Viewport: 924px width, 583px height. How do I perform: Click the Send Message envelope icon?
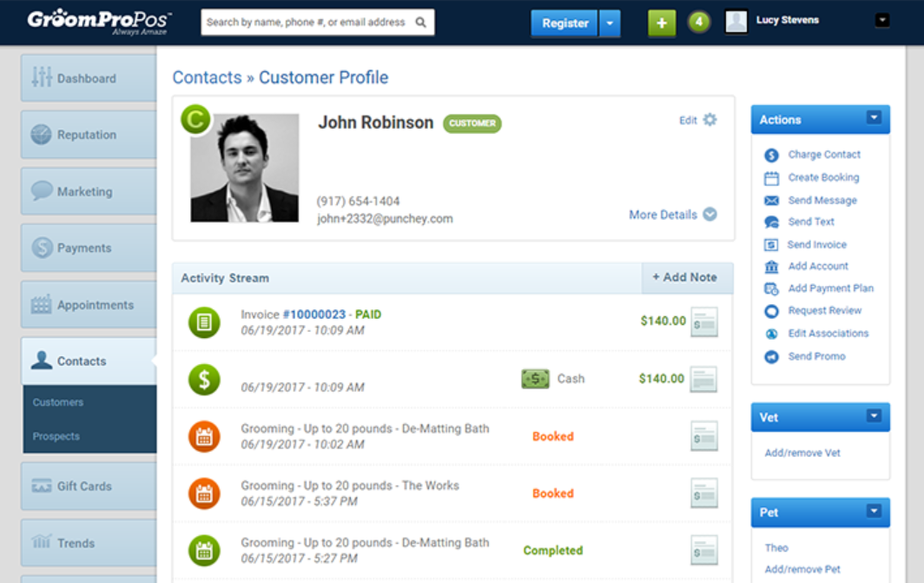click(x=771, y=201)
